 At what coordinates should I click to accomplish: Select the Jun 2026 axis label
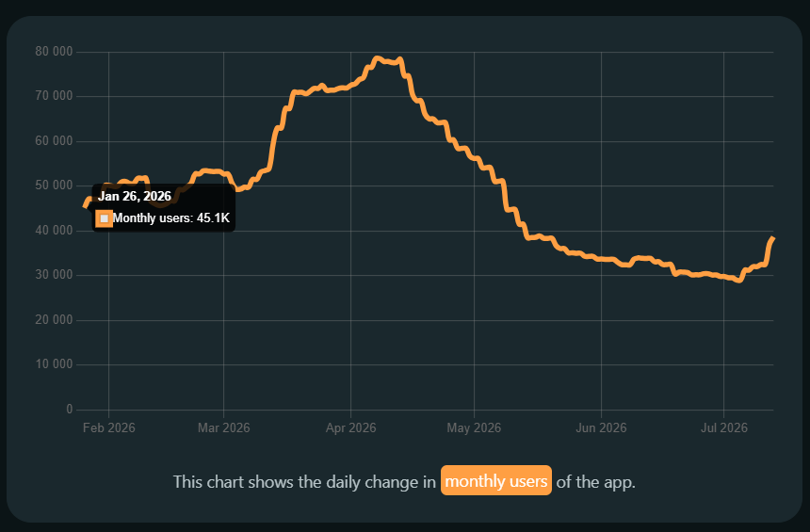601,427
